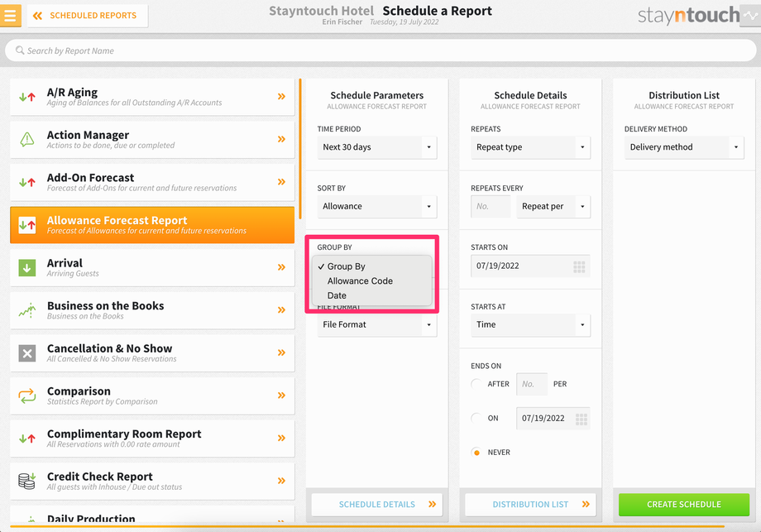Image resolution: width=761 pixels, height=532 pixels.
Task: Open the Repeat type dropdown
Action: (530, 147)
